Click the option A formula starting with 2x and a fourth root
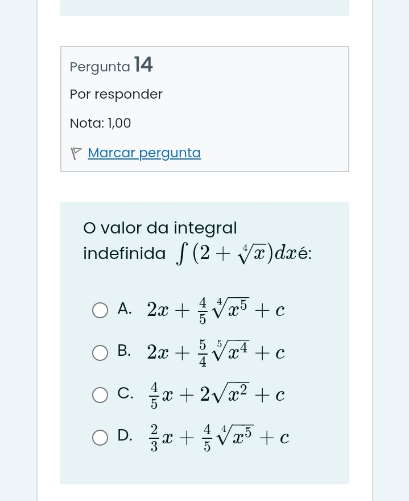 216,310
